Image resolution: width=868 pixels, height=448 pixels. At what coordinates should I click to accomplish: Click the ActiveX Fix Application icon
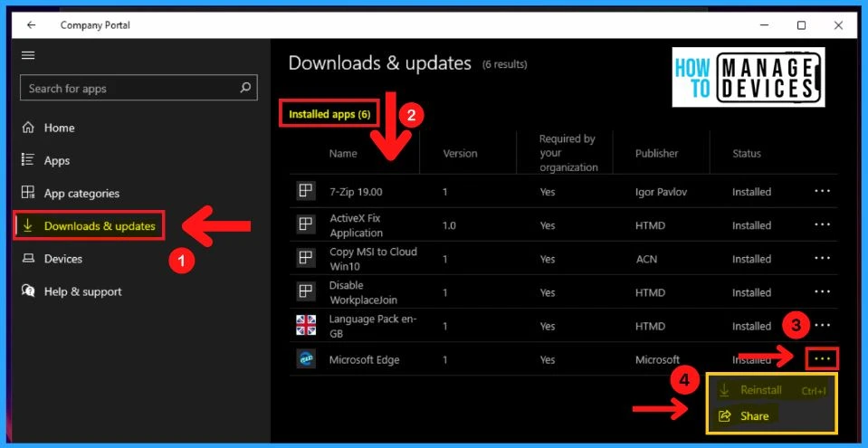(x=306, y=224)
